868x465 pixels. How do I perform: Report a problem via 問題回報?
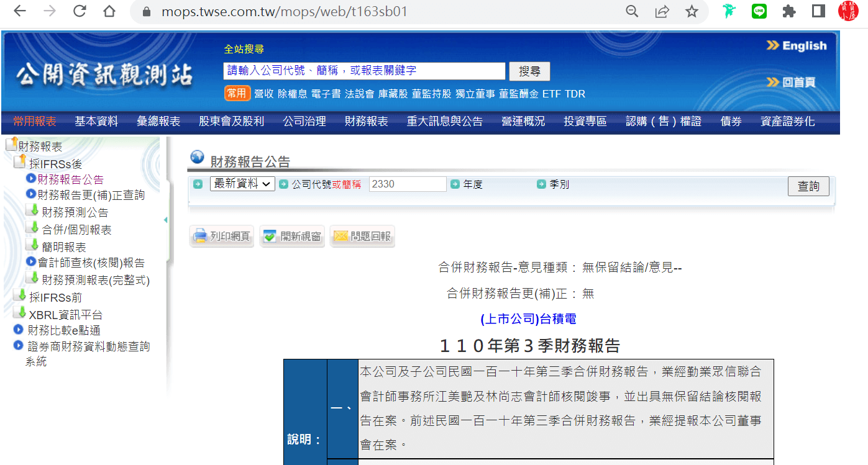(x=362, y=237)
